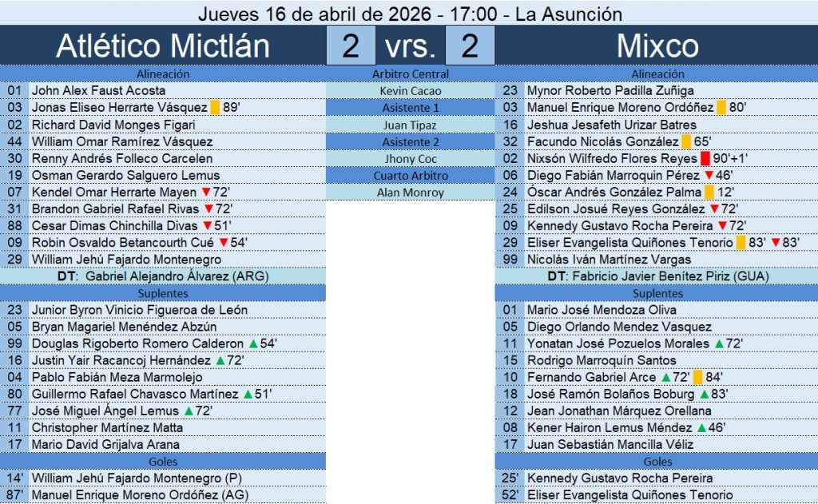Click green arrow beside Kener Hairon Lemus Méndez

pyautogui.click(x=701, y=427)
